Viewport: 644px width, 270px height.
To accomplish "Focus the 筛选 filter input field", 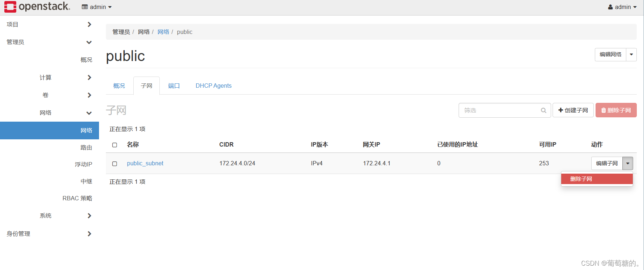I will tap(505, 110).
